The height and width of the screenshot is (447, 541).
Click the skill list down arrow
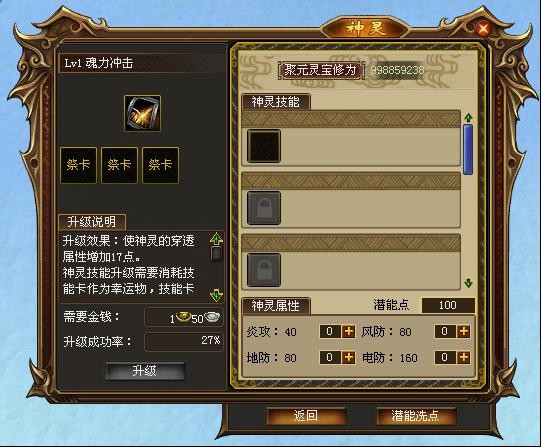pos(468,283)
